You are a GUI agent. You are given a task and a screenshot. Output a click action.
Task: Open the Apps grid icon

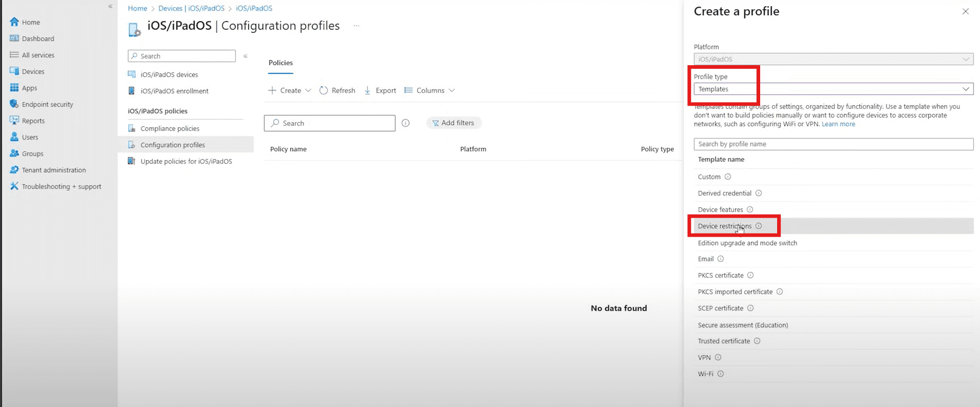14,88
